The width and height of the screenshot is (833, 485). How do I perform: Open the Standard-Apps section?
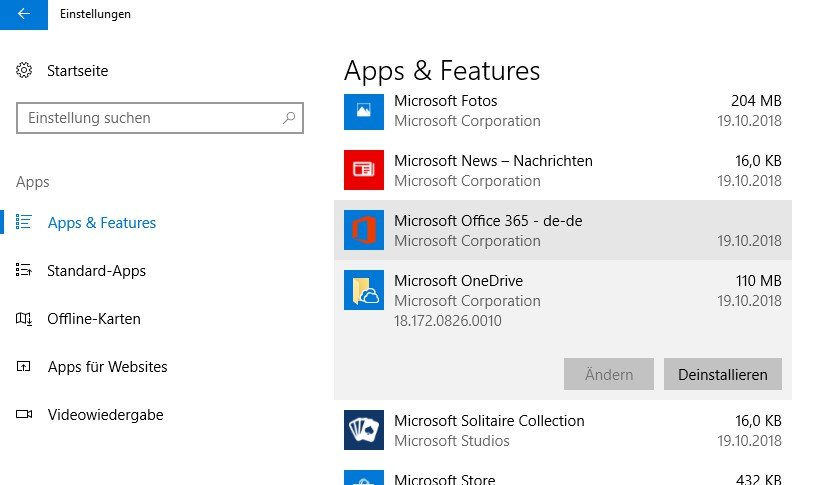(x=96, y=271)
